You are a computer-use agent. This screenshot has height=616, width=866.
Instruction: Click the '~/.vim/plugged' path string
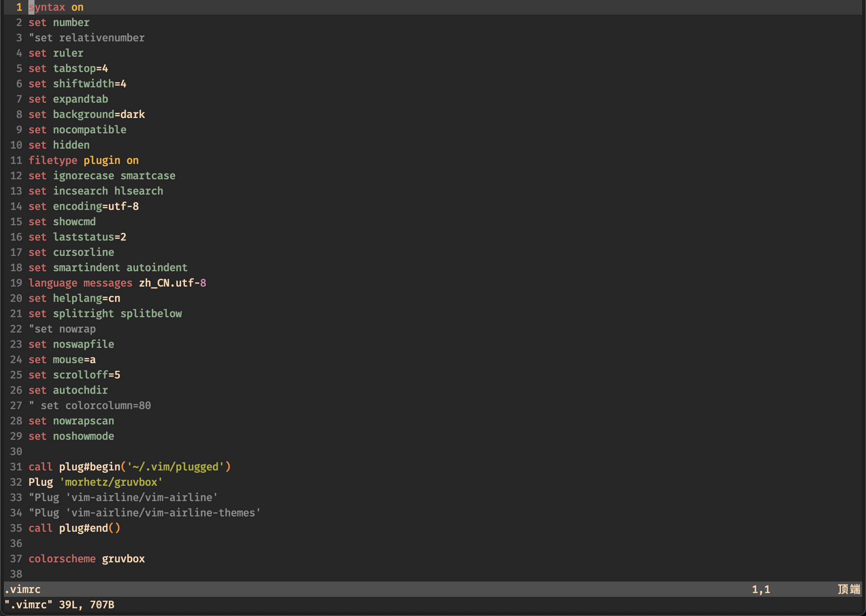tap(175, 467)
